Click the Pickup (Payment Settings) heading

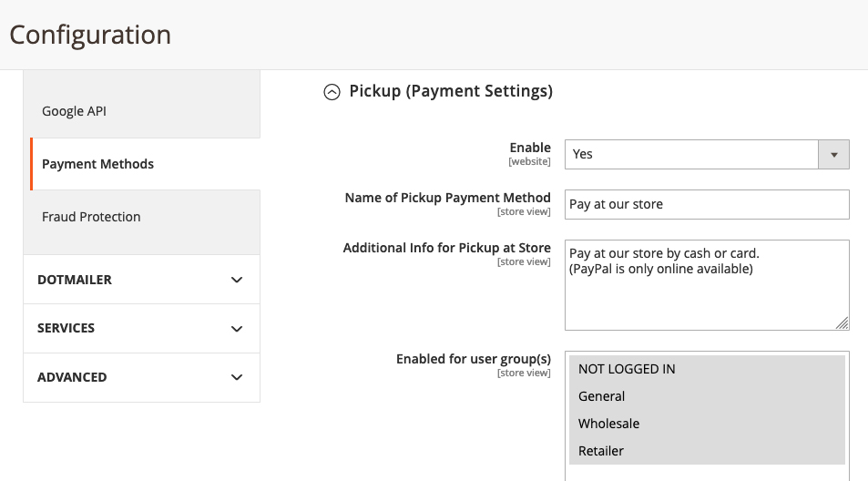click(x=451, y=91)
